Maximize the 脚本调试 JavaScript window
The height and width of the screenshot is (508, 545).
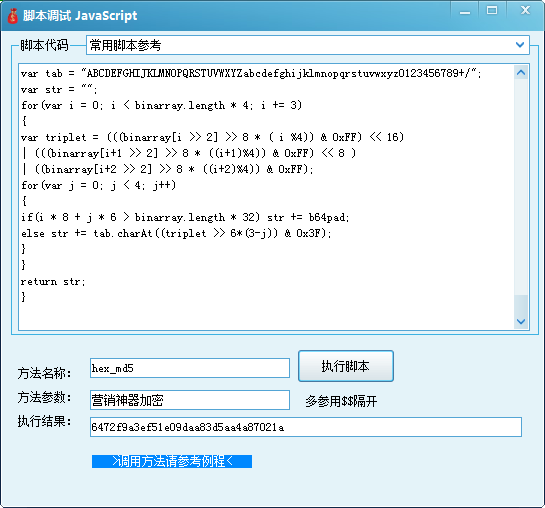tap(492, 10)
